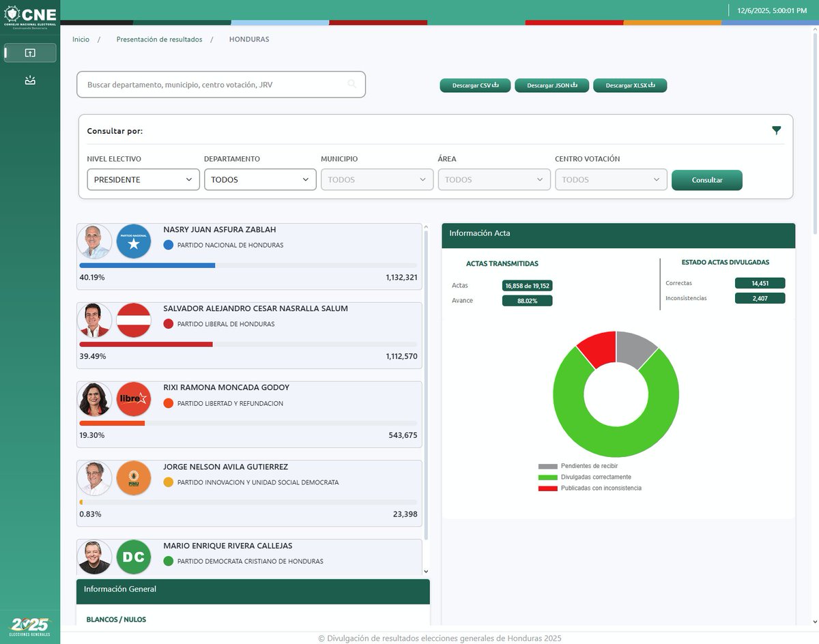
Task: Open Presentación de resultados breadcrumb
Action: pos(159,40)
